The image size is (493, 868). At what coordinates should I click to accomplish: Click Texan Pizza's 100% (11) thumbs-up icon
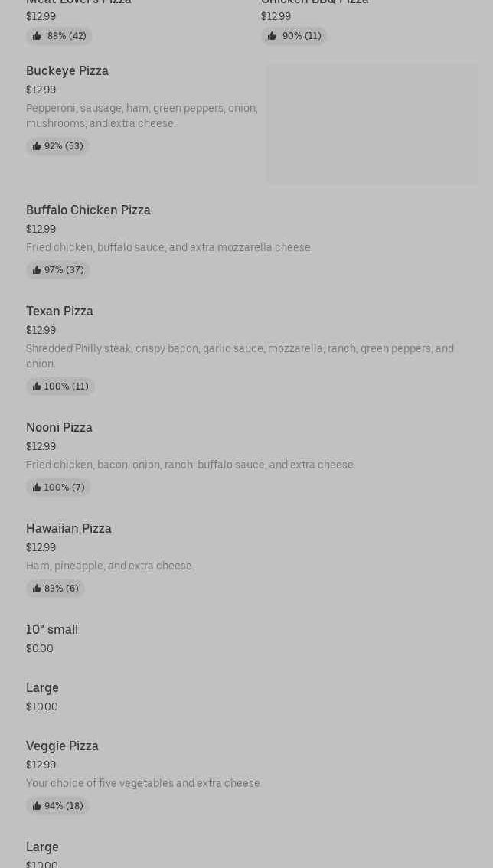tap(37, 387)
